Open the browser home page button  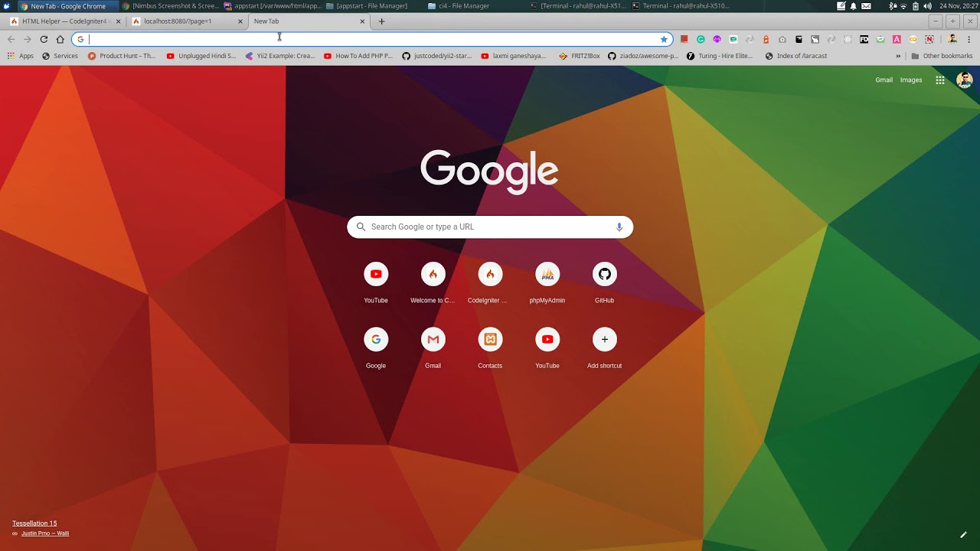pos(60,39)
